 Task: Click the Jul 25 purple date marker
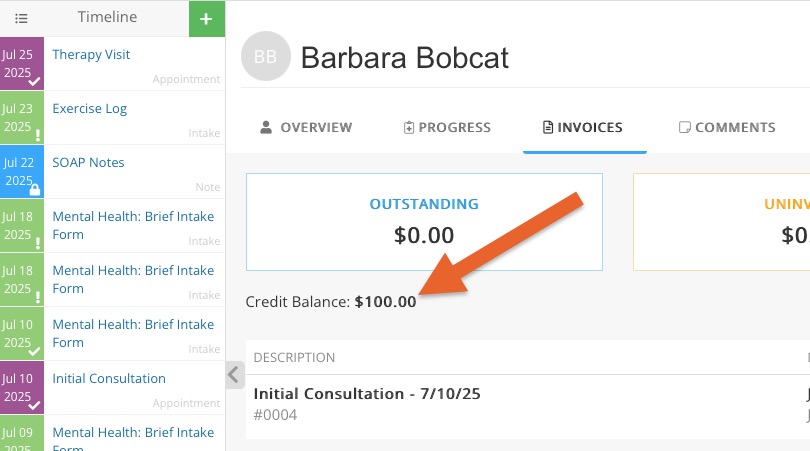(22, 64)
